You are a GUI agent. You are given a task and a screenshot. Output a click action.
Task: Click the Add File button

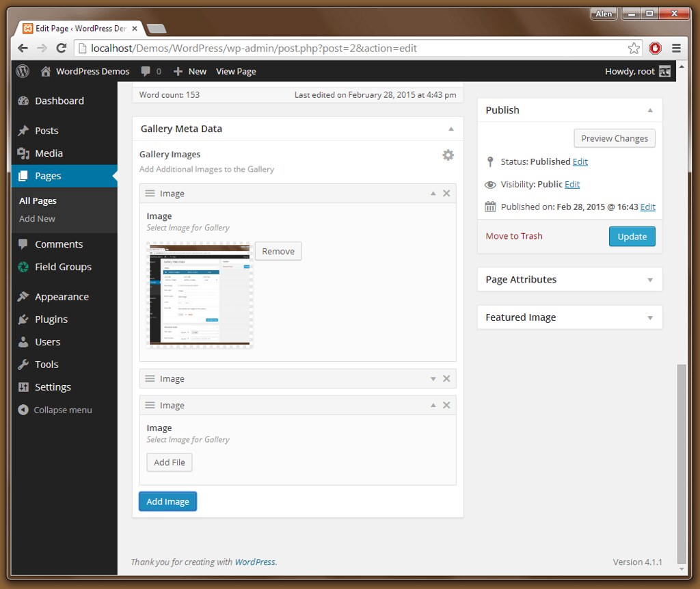pos(170,462)
